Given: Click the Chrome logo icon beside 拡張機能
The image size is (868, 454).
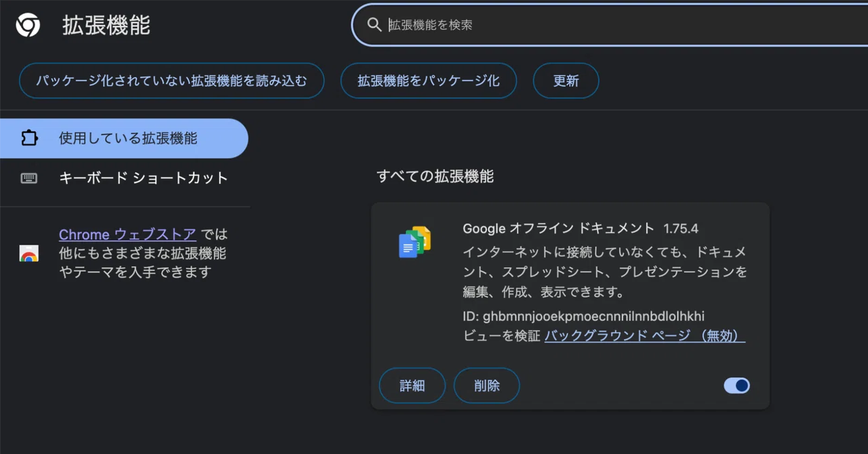Looking at the screenshot, I should click(x=28, y=25).
